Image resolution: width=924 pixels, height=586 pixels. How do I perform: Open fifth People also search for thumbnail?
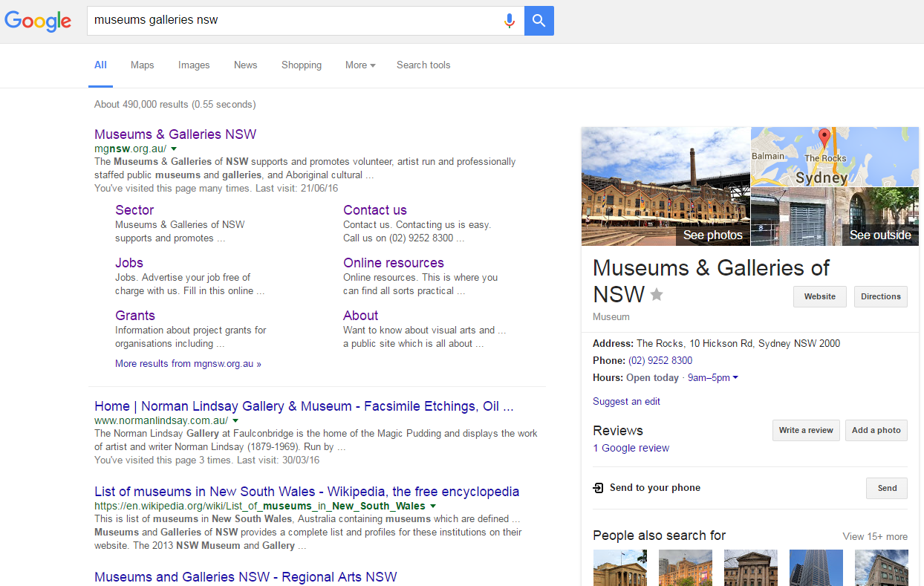[x=881, y=567]
